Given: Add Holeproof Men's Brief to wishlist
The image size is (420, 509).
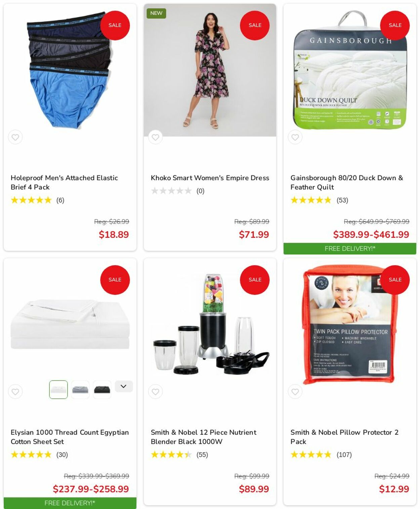Looking at the screenshot, I should pos(15,137).
